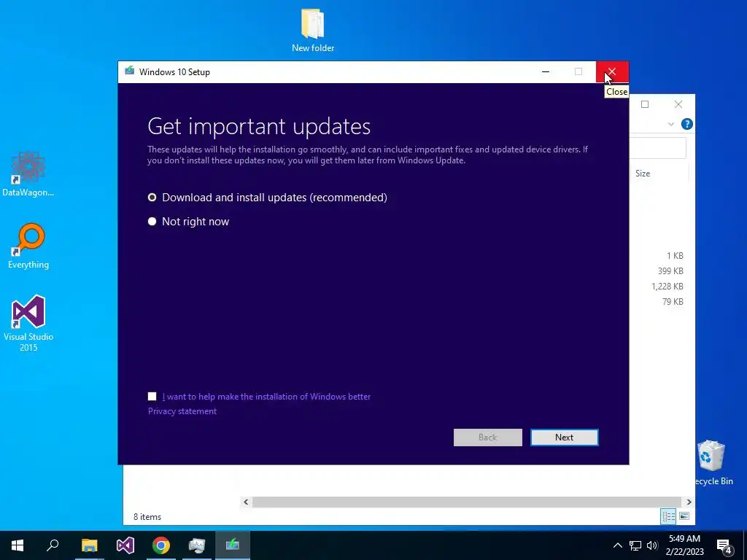Open the DataWagon desktop shortcut
Viewport: 747px width, 560px height.
pos(28,174)
